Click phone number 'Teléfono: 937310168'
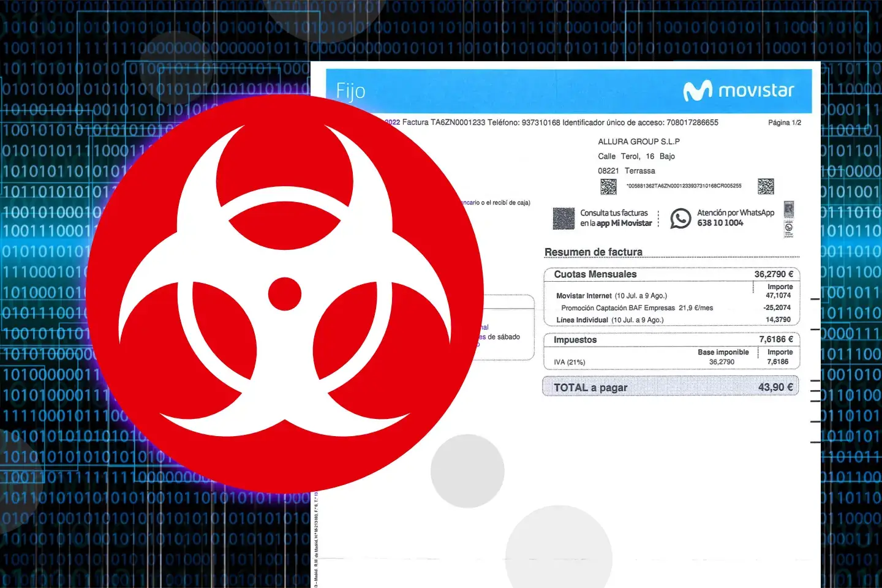 point(524,123)
